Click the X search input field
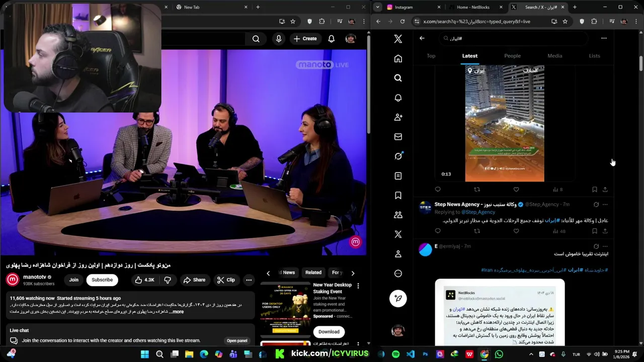Viewport: 644px width, 362px height. coord(513,38)
